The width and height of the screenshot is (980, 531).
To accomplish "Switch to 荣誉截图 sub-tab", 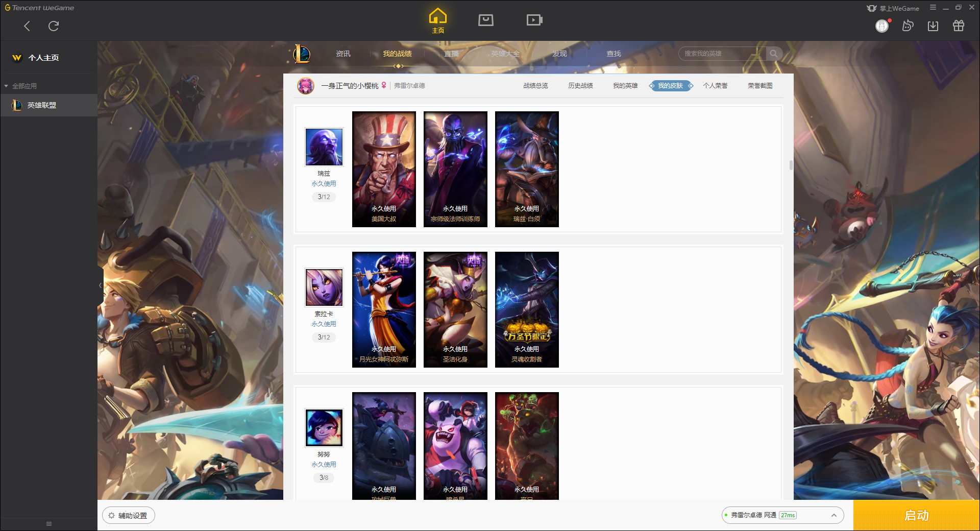I will coord(760,86).
